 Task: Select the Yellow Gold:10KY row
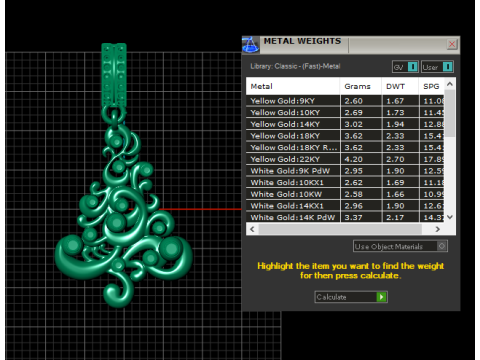tap(345, 113)
